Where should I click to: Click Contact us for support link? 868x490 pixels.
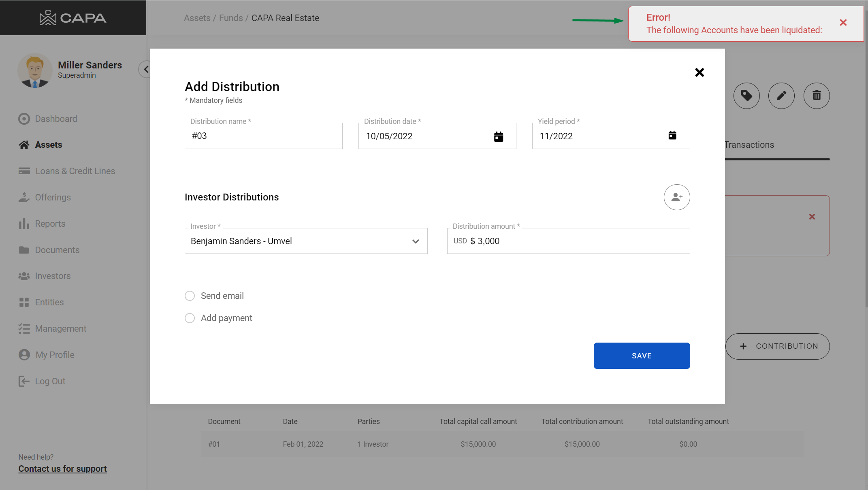[62, 469]
